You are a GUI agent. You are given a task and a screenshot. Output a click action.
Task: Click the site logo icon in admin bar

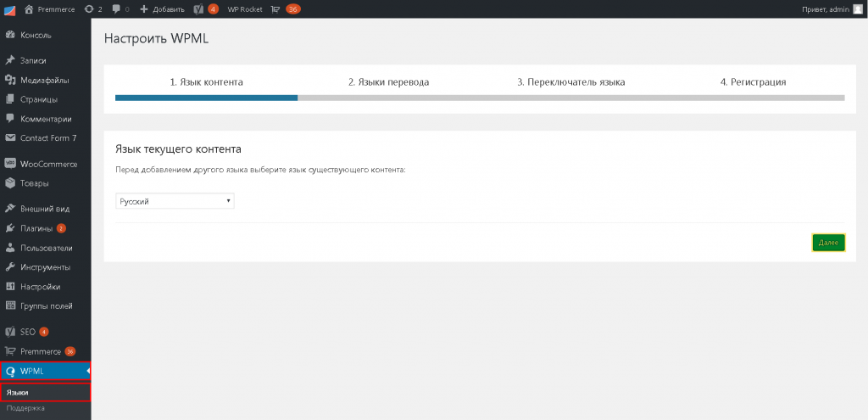tap(10, 9)
